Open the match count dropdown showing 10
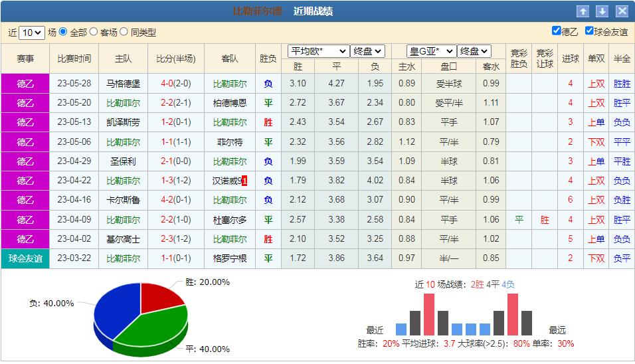The width and height of the screenshot is (635, 364). [32, 33]
